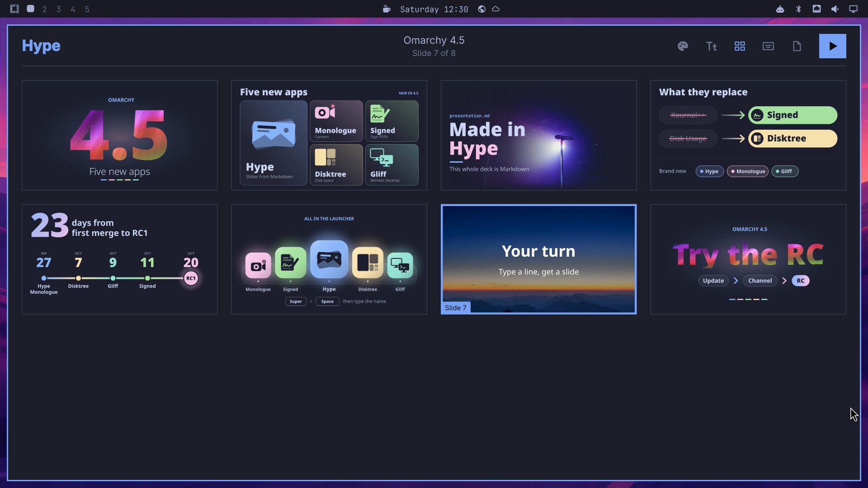Start the presentation with play button

[832, 46]
